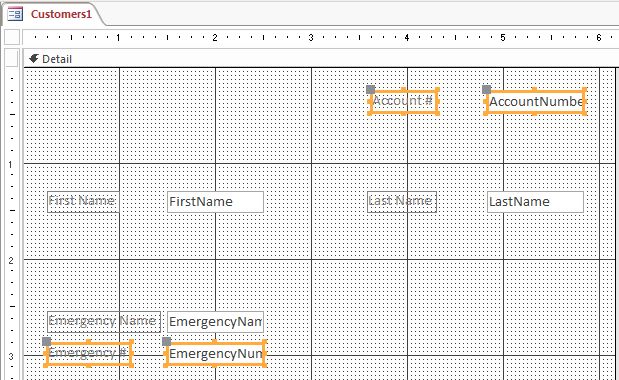This screenshot has height=380, width=619.
Task: Select the Account # label
Action: coord(403,101)
